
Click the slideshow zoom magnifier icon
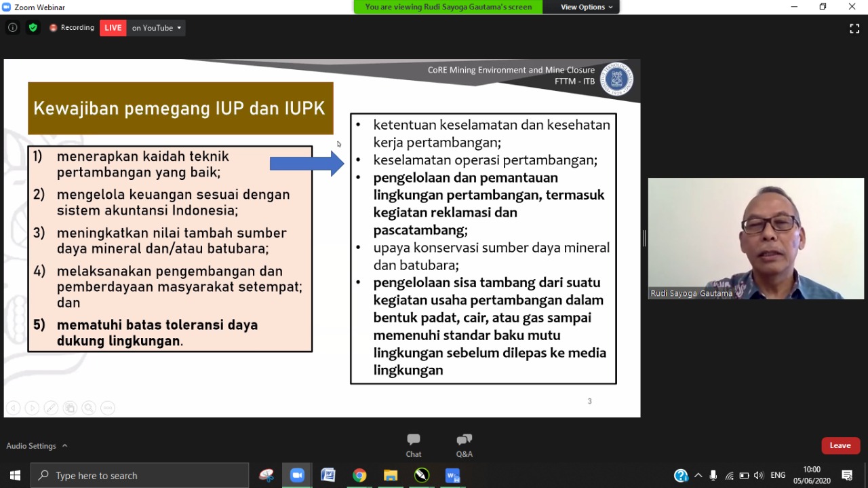[89, 408]
